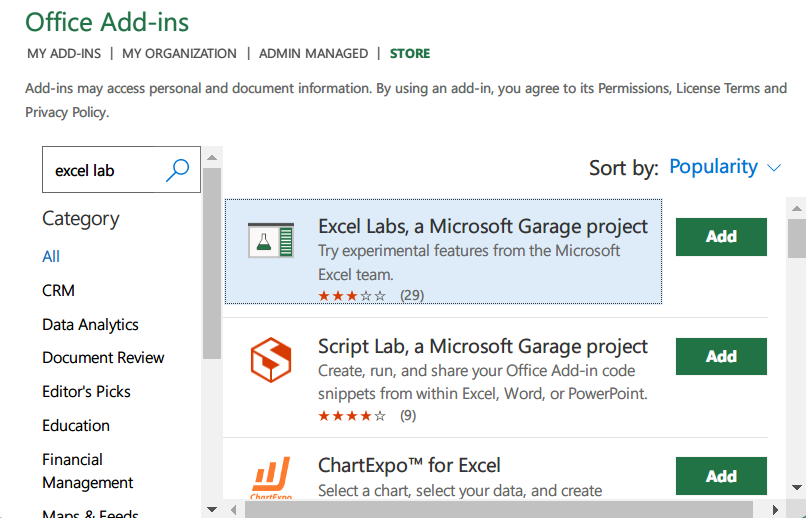Select the All category
This screenshot has height=518, width=806.
coord(51,256)
